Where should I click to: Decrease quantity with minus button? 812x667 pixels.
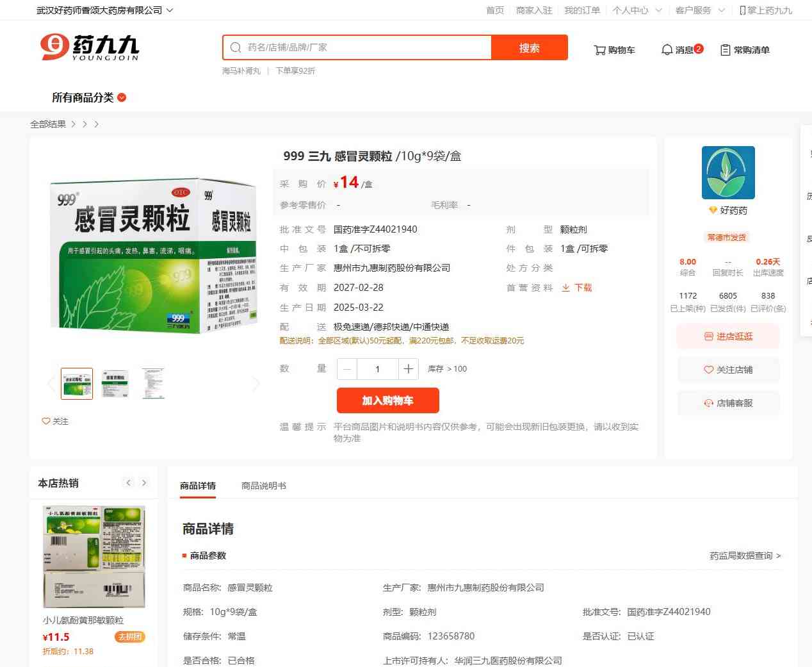click(347, 368)
